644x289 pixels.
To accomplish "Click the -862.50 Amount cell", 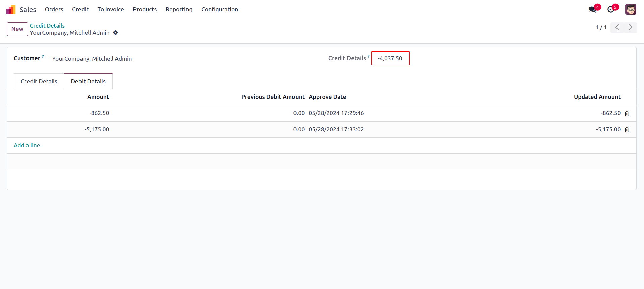I will click(x=99, y=113).
